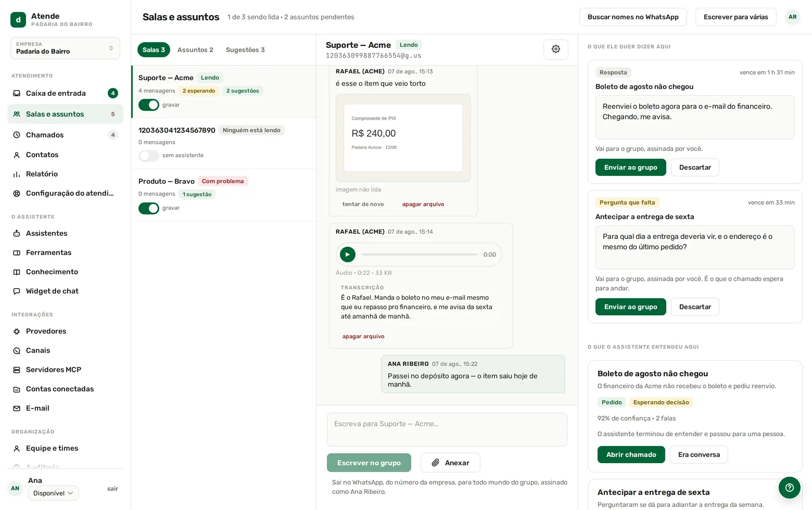Click Abrir chamado button
This screenshot has width=812, height=510.
coord(631,454)
